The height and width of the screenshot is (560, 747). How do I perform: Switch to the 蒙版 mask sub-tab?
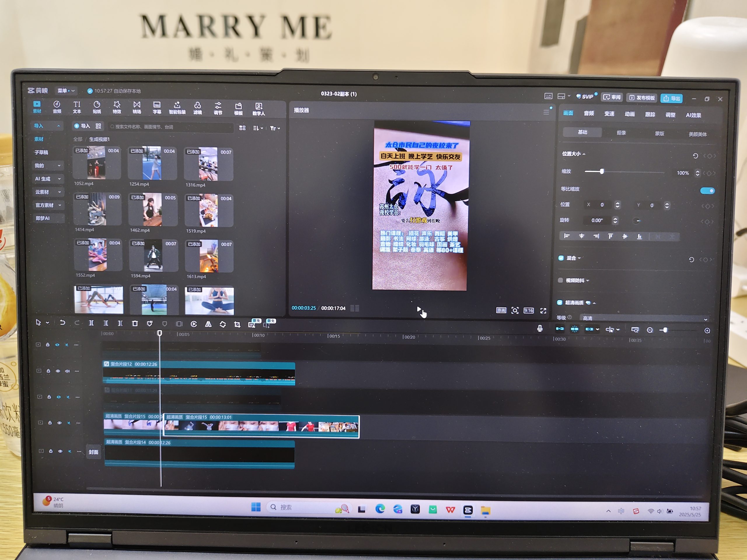coord(659,133)
